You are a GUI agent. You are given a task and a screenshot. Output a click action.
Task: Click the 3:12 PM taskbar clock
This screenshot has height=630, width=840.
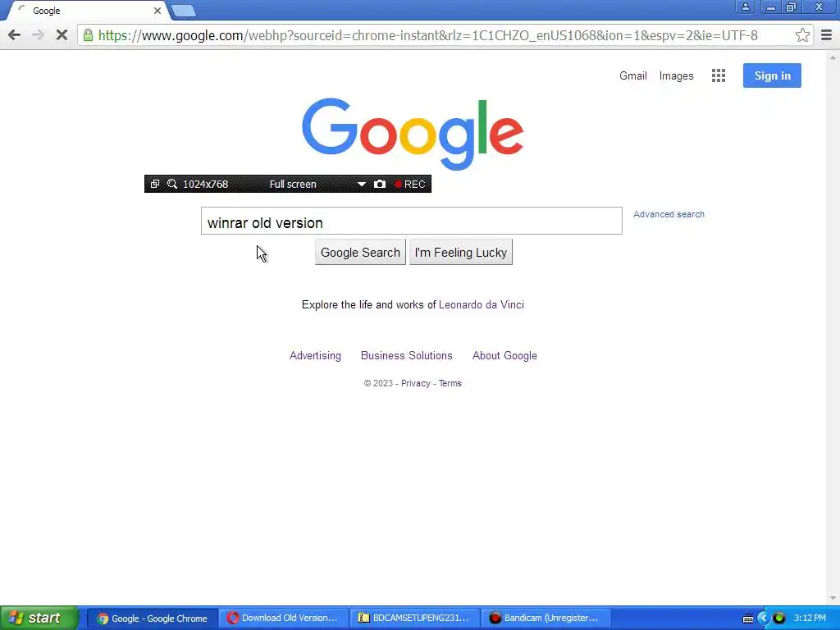tap(810, 619)
